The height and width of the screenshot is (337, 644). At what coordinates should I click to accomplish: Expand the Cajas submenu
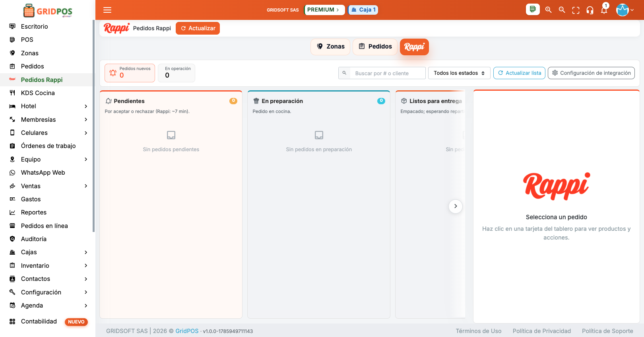(86, 252)
